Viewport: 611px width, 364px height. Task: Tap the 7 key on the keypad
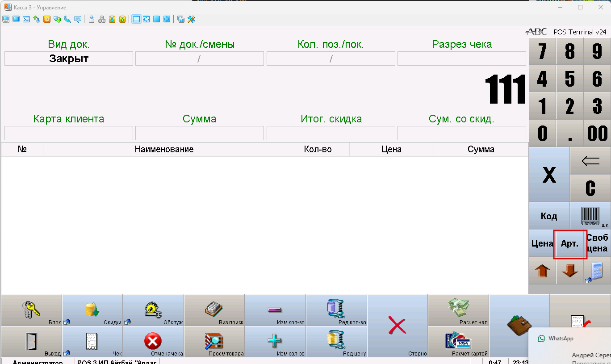pyautogui.click(x=542, y=51)
